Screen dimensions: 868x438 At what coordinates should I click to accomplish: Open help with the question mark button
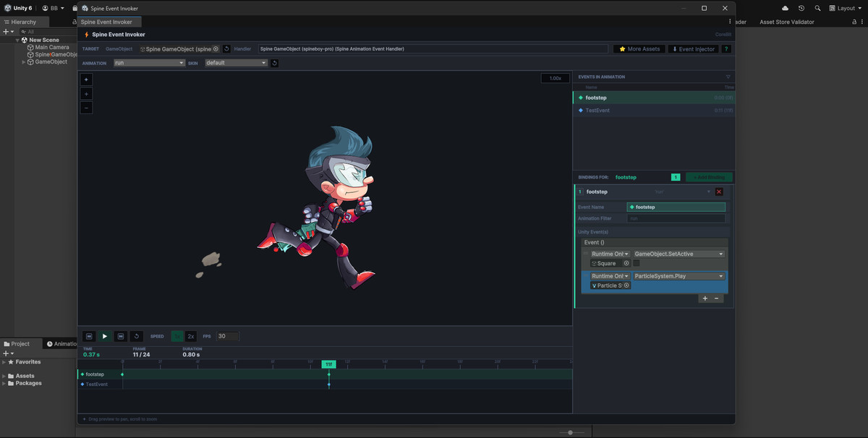[x=726, y=49]
